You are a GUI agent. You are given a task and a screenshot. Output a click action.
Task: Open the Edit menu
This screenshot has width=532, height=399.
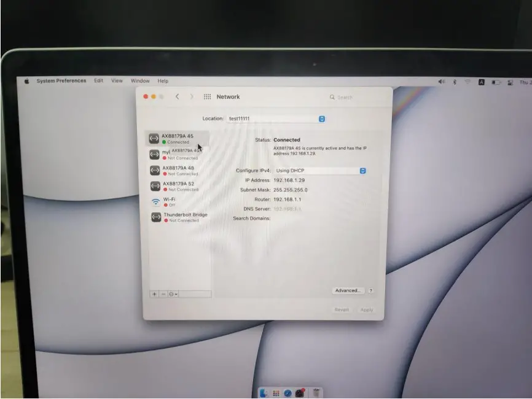point(99,80)
